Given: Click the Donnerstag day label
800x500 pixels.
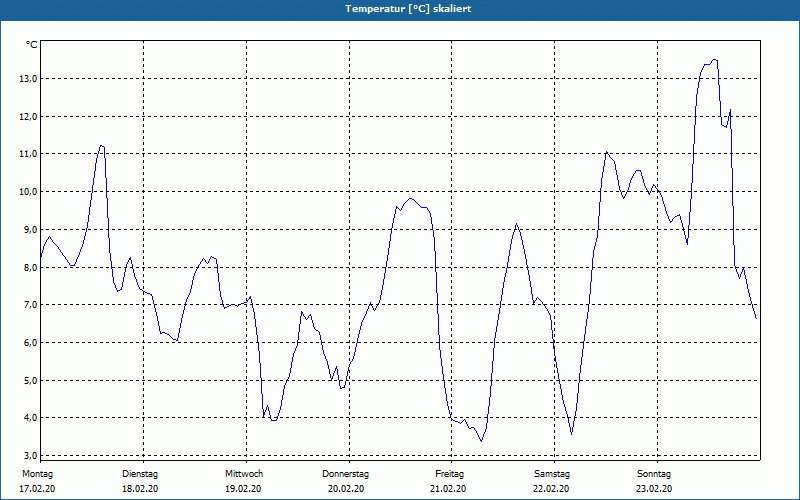Looking at the screenshot, I should pos(345,474).
